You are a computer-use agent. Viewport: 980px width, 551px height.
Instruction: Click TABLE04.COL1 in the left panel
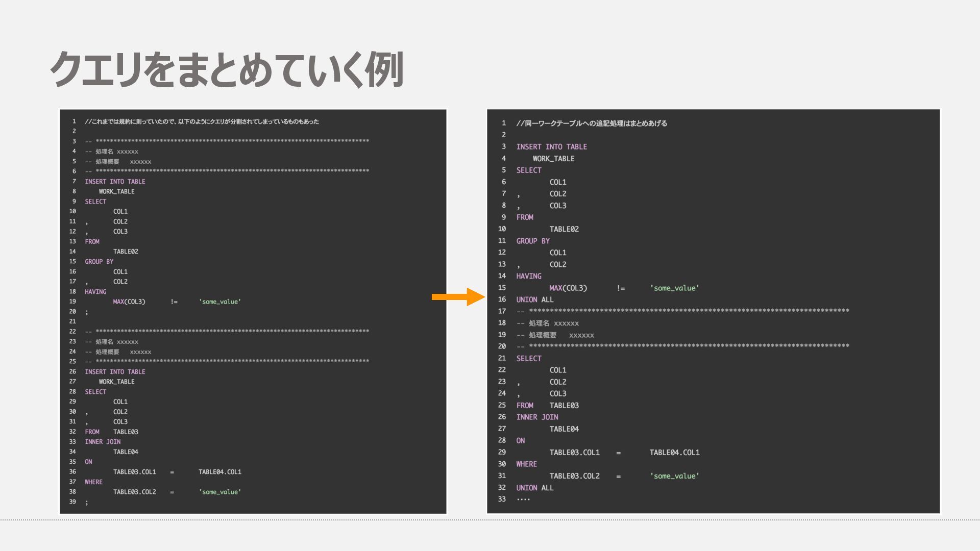219,472
